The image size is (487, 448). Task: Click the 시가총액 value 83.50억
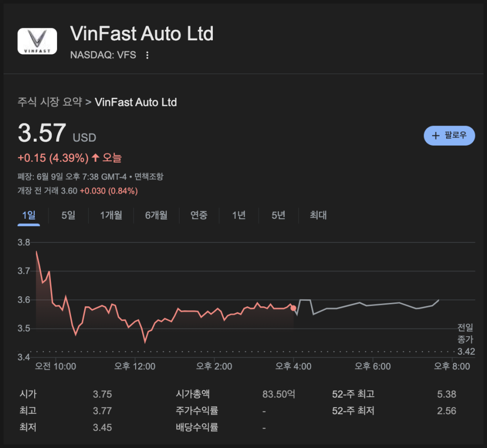pyautogui.click(x=279, y=394)
